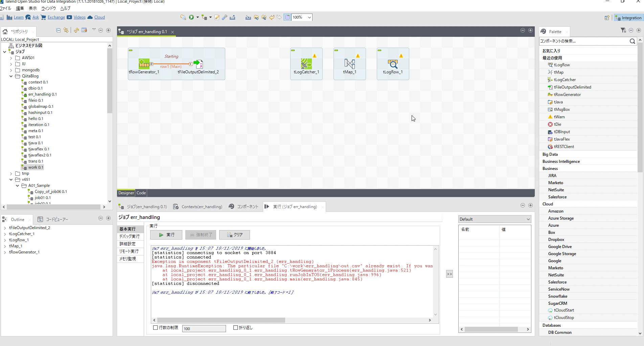
Task: Open the ウィンドウ menu
Action: [x=48, y=8]
